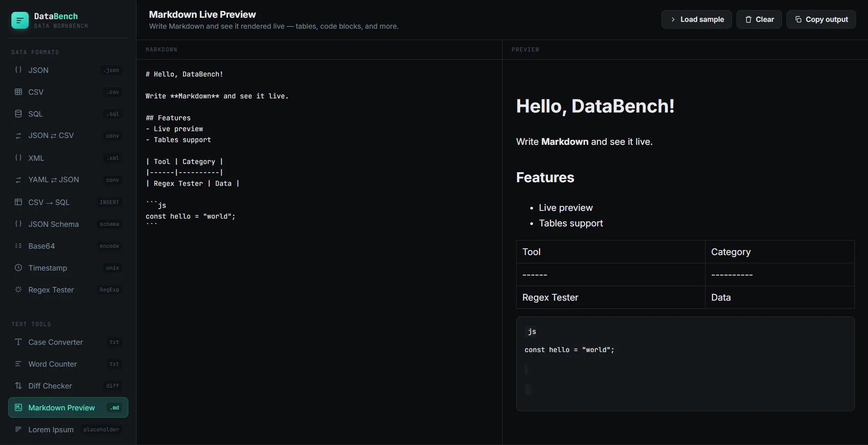Go to the Diff Checker tool
The width and height of the screenshot is (868, 445).
(68, 386)
